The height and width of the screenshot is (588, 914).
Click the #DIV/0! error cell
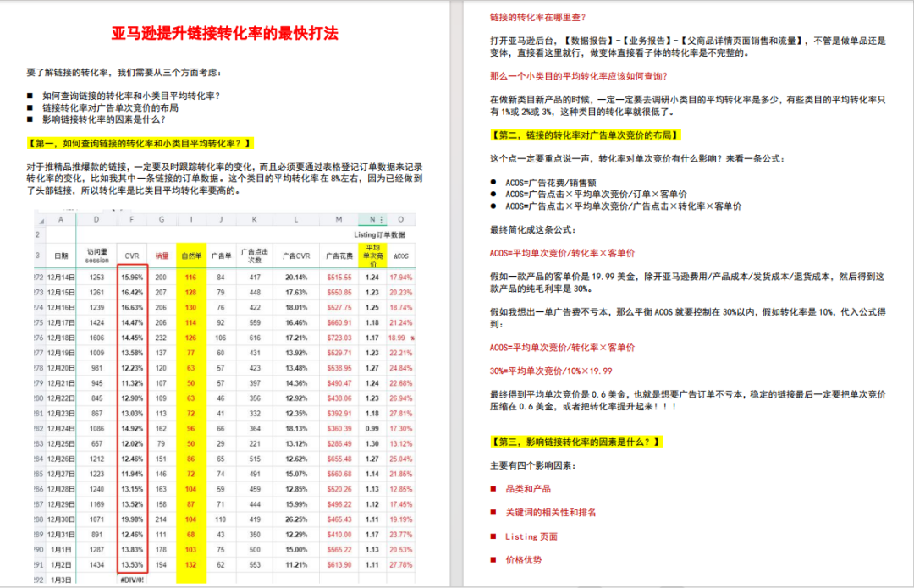[x=132, y=580]
